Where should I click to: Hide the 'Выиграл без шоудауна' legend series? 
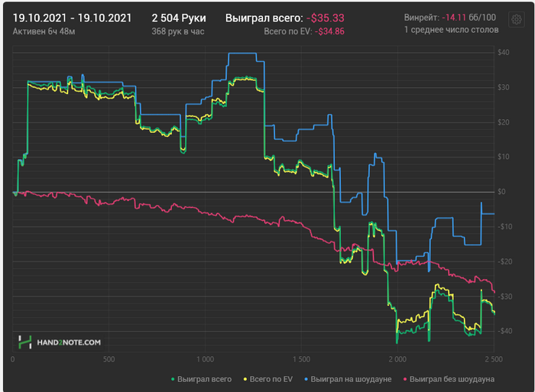click(452, 379)
